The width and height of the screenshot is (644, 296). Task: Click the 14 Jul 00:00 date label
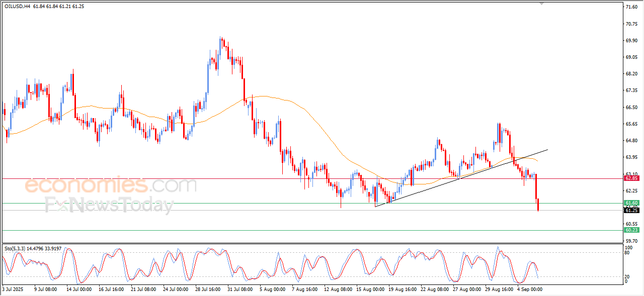(78, 289)
